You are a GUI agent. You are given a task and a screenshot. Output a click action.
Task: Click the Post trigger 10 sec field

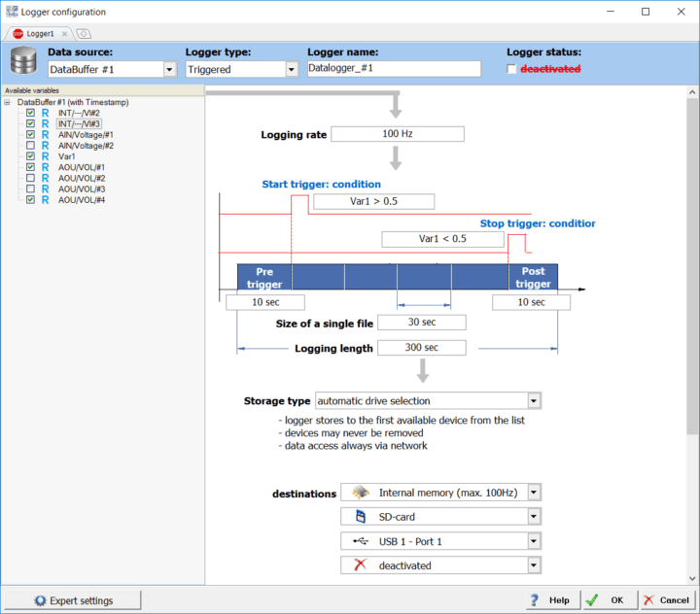pos(531,302)
